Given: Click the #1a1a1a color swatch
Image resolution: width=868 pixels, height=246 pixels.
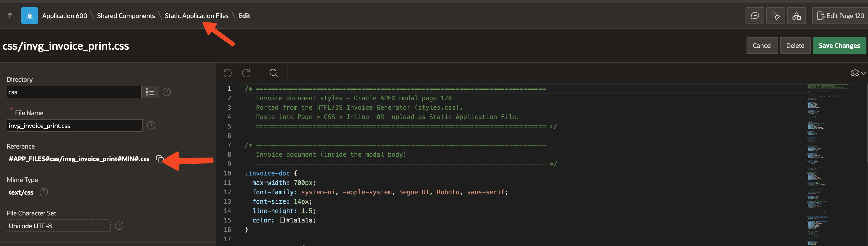Looking at the screenshot, I should 282,220.
